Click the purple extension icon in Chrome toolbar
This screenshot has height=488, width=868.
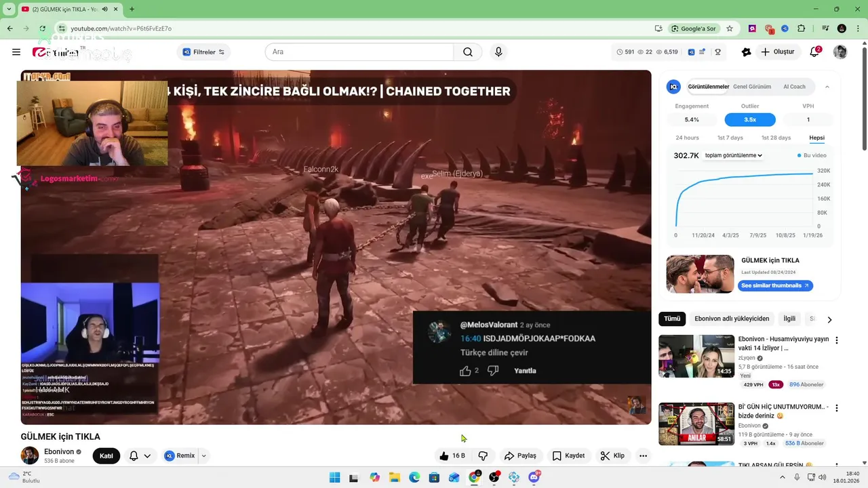[752, 28]
